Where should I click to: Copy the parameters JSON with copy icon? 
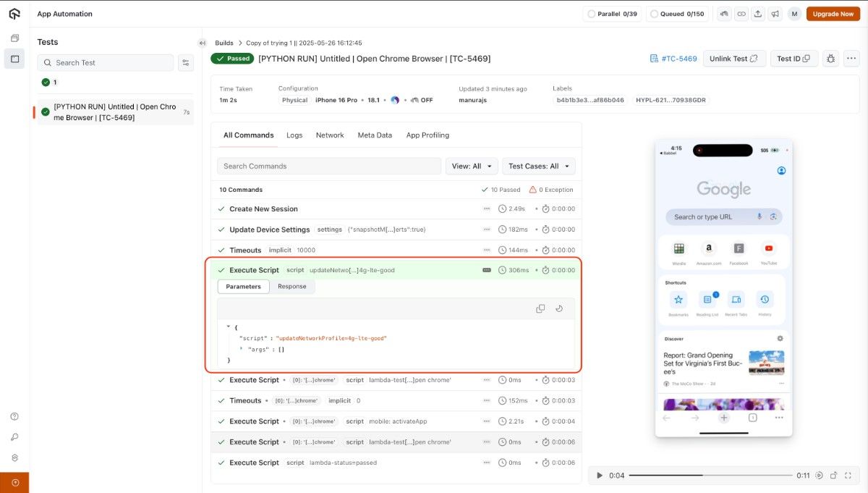coord(540,308)
